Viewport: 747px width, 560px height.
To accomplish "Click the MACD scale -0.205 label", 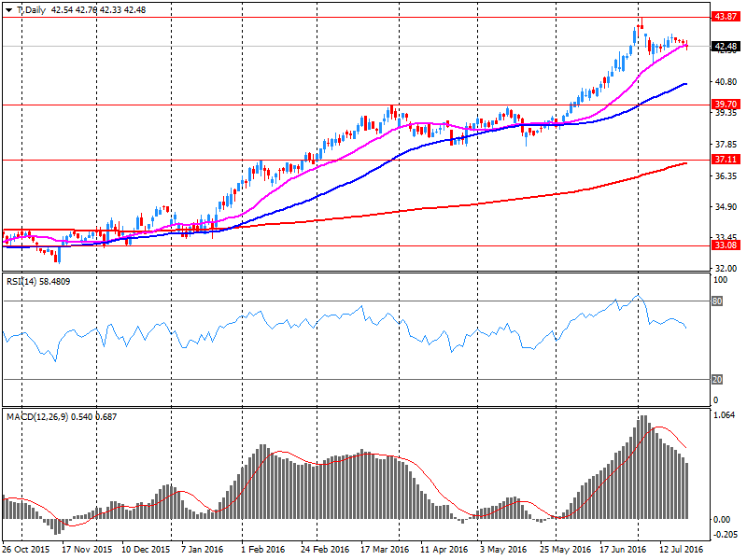I will [x=726, y=535].
